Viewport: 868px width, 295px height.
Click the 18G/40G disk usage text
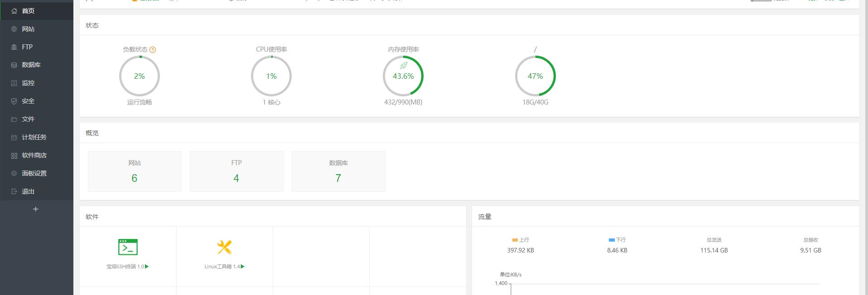pos(535,102)
